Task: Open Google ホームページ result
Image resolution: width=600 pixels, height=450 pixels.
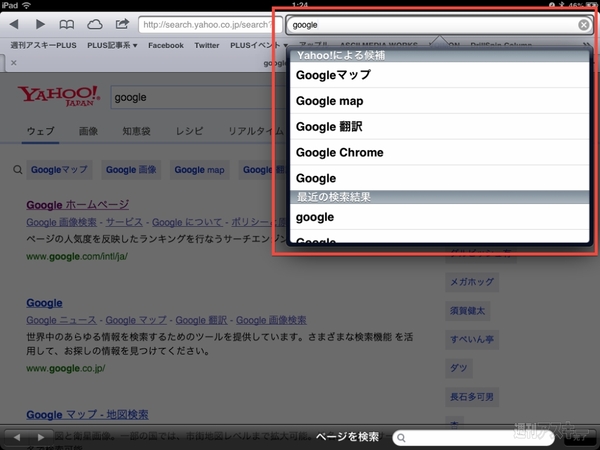Action: (x=78, y=205)
